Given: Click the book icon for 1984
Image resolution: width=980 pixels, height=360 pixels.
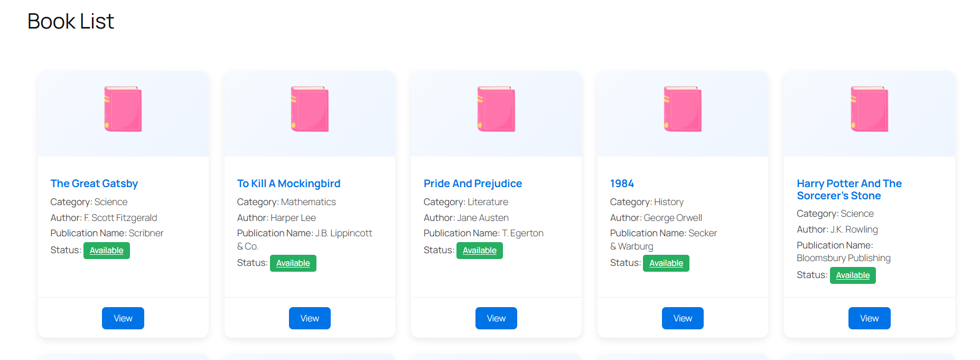Looking at the screenshot, I should (x=683, y=109).
